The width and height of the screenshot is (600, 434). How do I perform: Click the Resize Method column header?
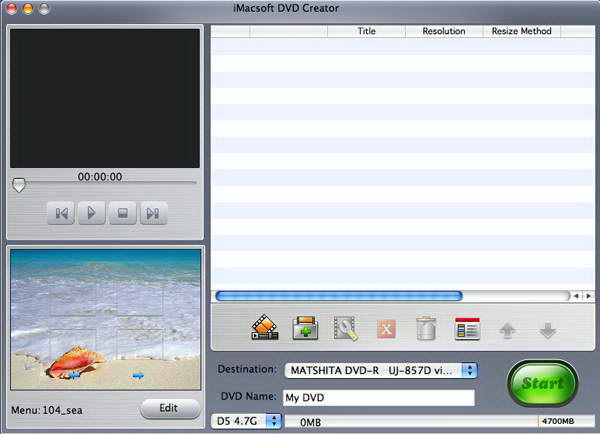pos(522,31)
